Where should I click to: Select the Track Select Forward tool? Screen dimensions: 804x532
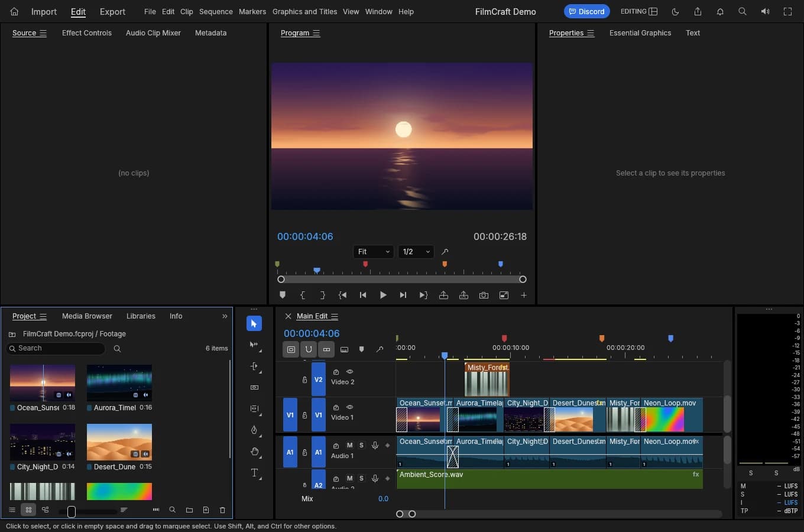tap(254, 345)
